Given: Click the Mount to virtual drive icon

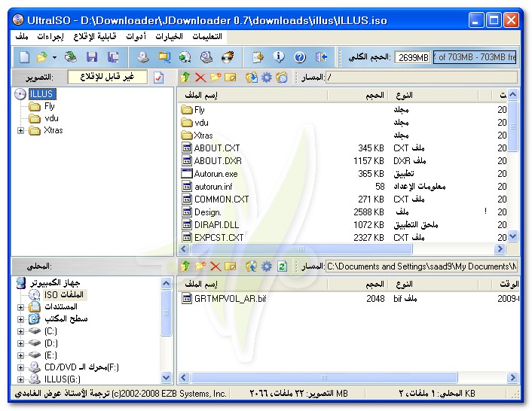Looking at the screenshot, I should (206, 57).
